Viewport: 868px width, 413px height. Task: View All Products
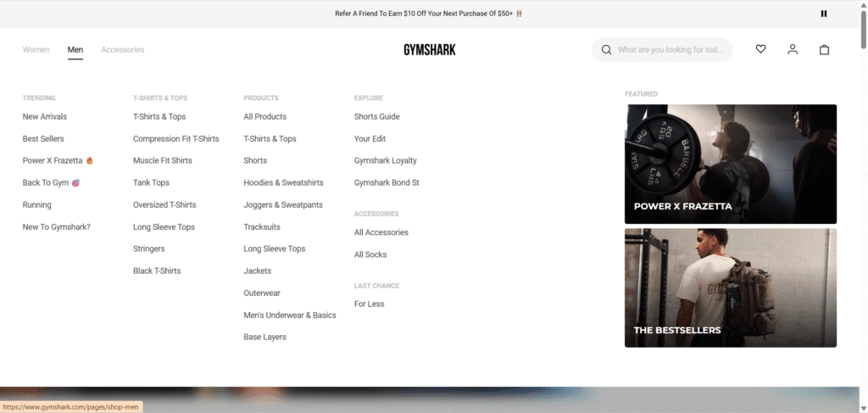[264, 117]
